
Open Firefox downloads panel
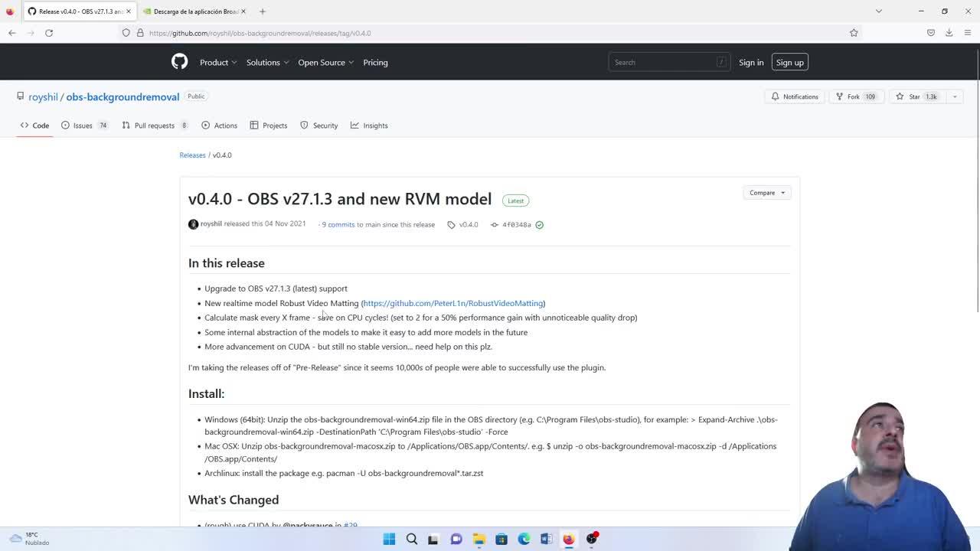click(949, 33)
